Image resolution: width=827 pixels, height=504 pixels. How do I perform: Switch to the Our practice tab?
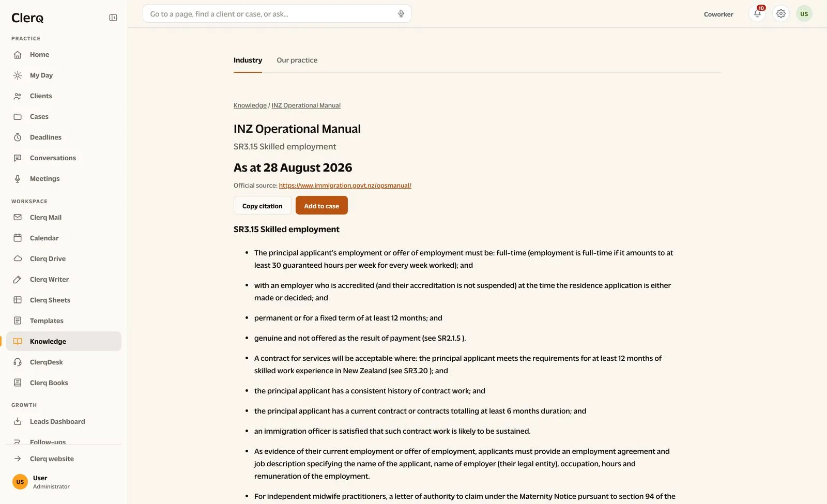(297, 60)
